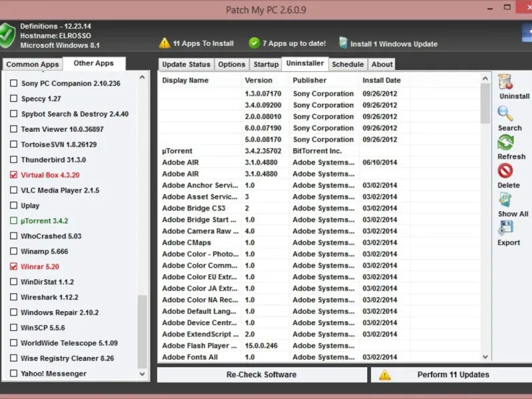Select the Adobe Flash Player row
Viewport: 532px width, 399px height.
[319, 346]
